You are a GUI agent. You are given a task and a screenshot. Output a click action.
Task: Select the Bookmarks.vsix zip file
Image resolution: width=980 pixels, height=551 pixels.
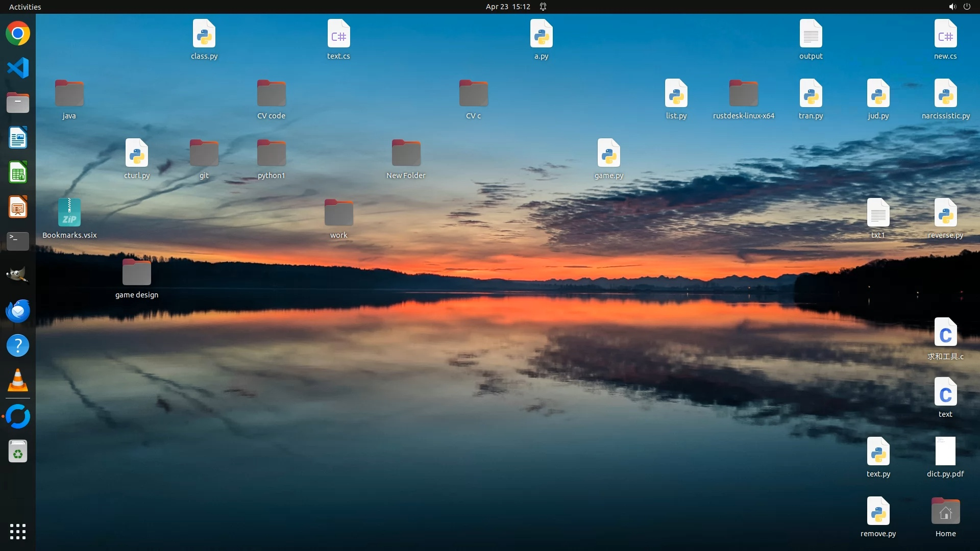click(69, 213)
